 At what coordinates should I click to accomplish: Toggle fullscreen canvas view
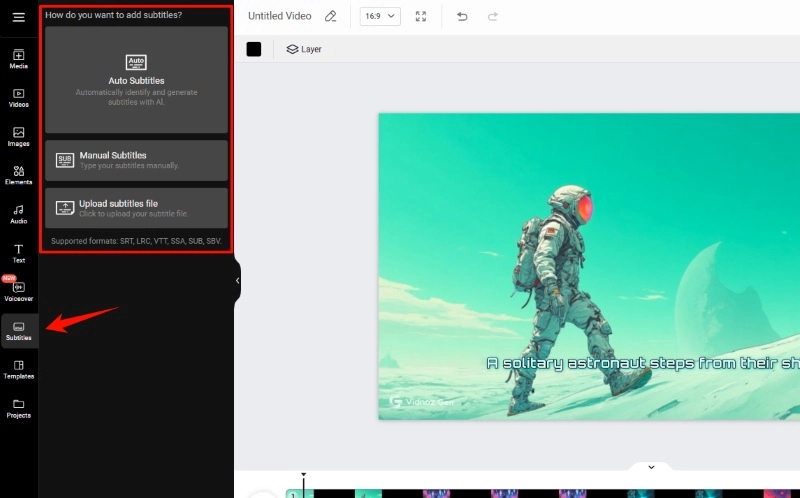point(421,16)
